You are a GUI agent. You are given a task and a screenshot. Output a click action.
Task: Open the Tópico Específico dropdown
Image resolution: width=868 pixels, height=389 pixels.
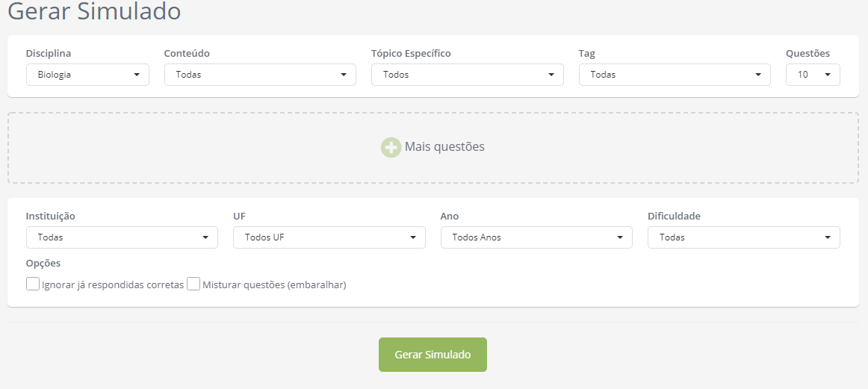point(467,75)
